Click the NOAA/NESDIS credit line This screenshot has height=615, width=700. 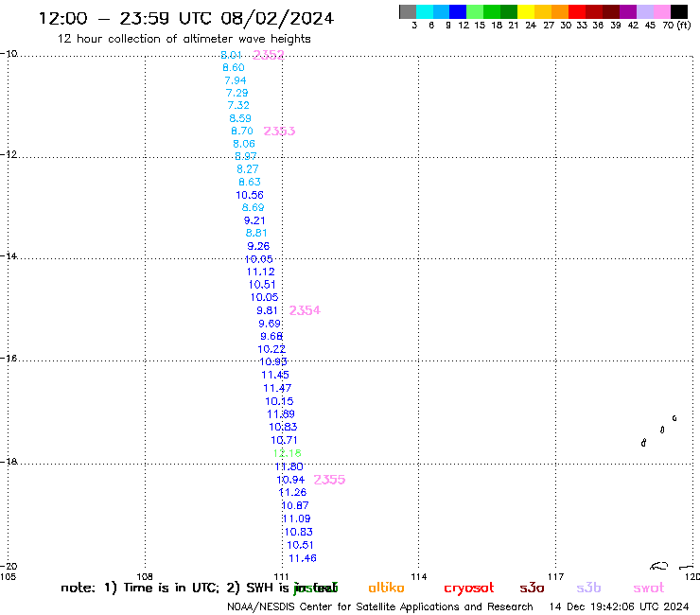click(x=380, y=606)
